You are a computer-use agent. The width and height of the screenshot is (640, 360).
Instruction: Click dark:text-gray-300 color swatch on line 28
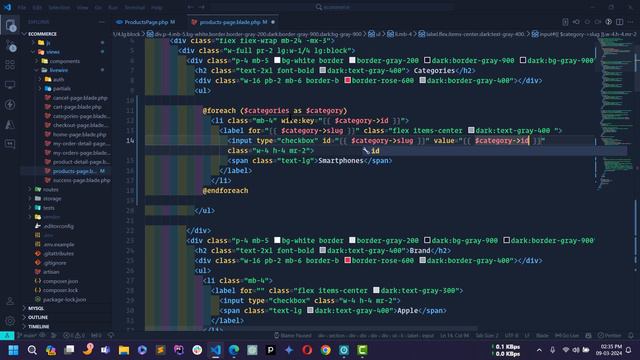[376, 291]
